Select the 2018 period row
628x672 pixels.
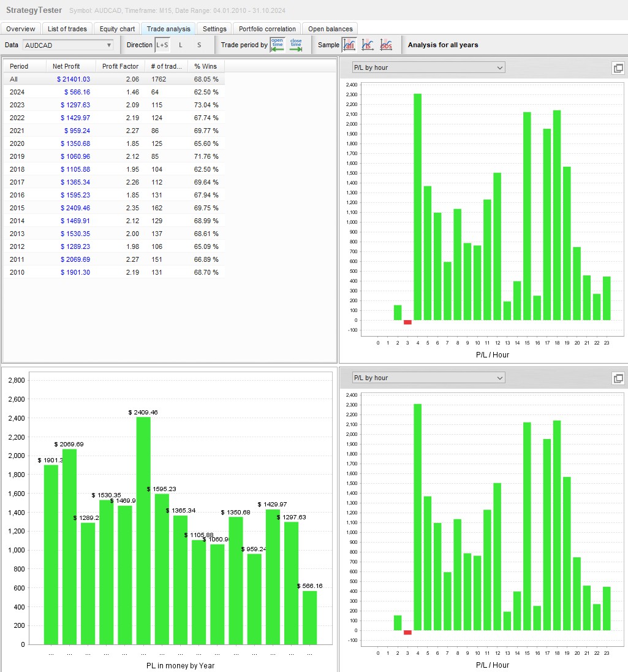(114, 169)
